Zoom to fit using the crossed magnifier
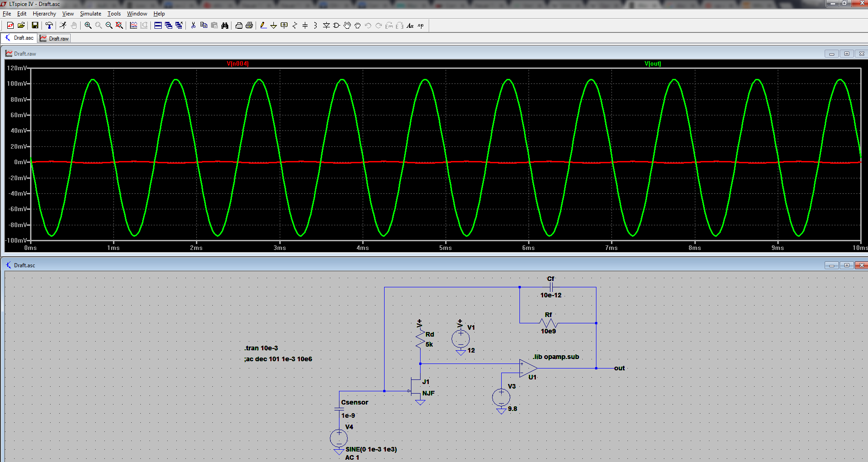 tap(119, 26)
